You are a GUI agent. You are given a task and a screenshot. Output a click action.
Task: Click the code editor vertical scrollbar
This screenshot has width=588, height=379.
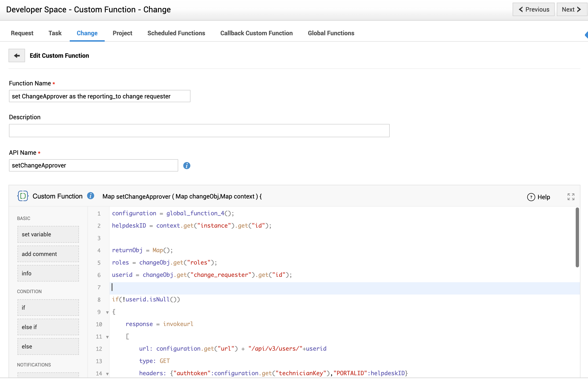tap(577, 238)
